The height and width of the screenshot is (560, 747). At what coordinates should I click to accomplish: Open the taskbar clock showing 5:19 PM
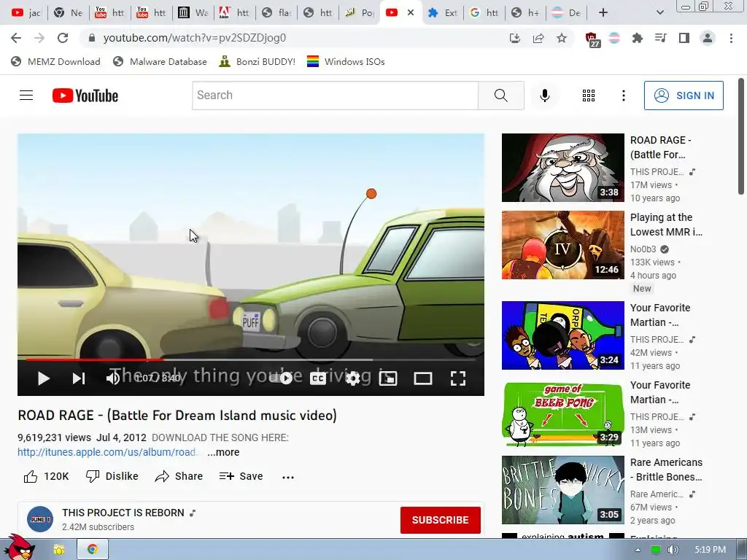[x=710, y=550]
